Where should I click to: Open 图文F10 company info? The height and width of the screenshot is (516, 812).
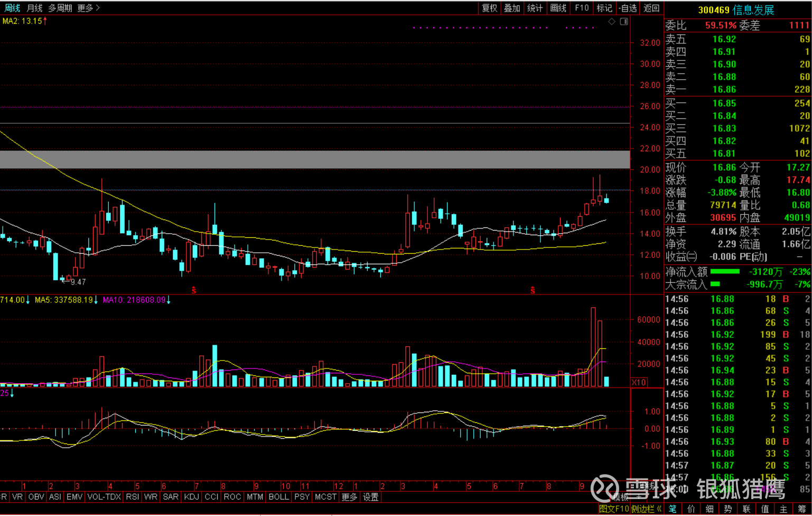pos(614,509)
